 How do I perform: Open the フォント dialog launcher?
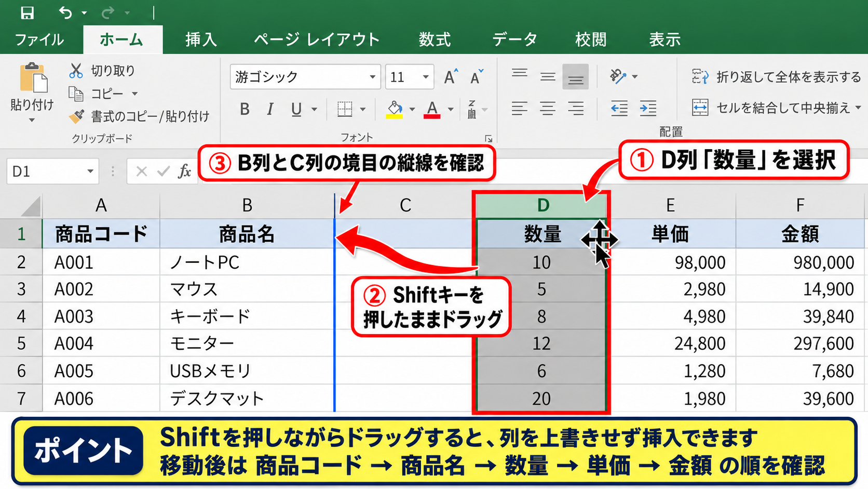pos(489,139)
